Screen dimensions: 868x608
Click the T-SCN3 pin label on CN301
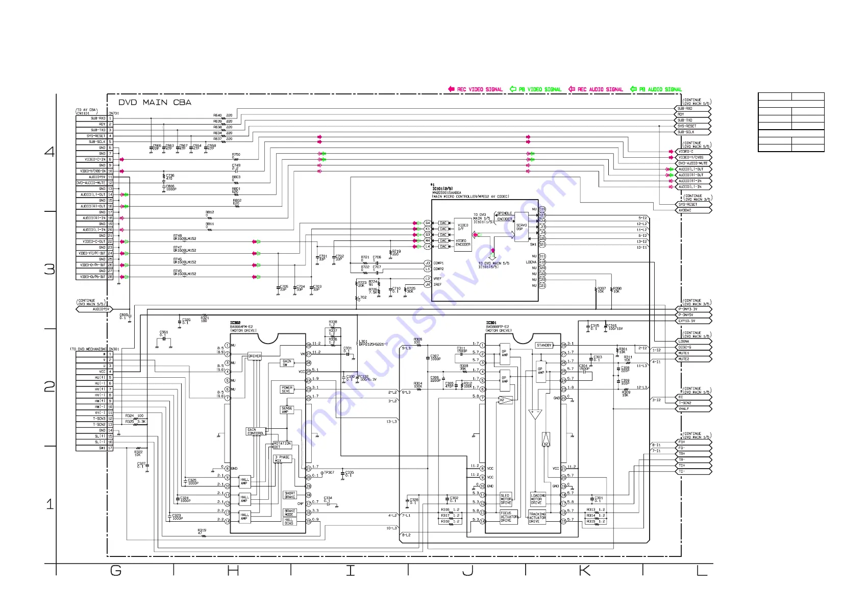pos(99,419)
